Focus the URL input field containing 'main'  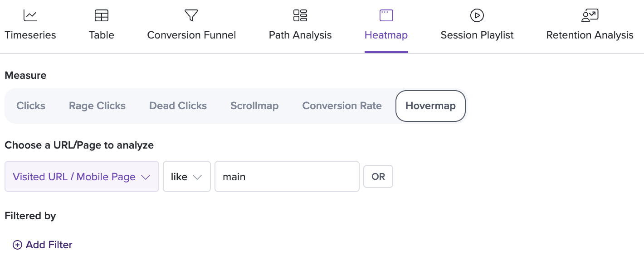pos(287,177)
